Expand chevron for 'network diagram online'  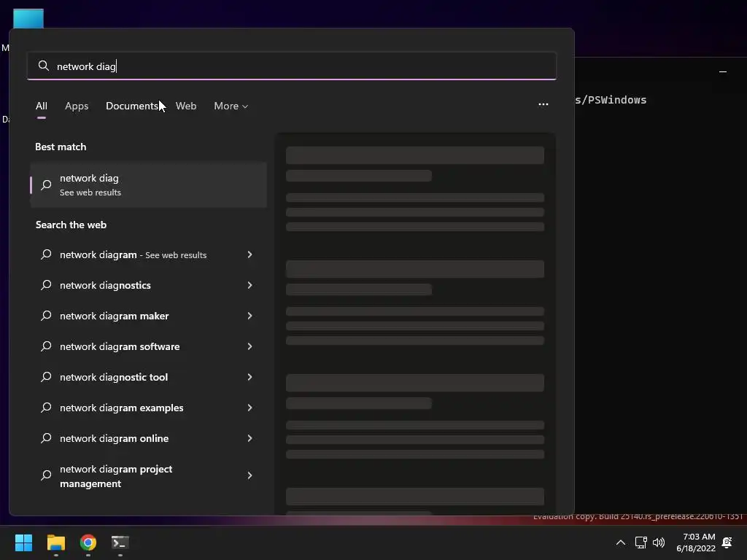(249, 438)
